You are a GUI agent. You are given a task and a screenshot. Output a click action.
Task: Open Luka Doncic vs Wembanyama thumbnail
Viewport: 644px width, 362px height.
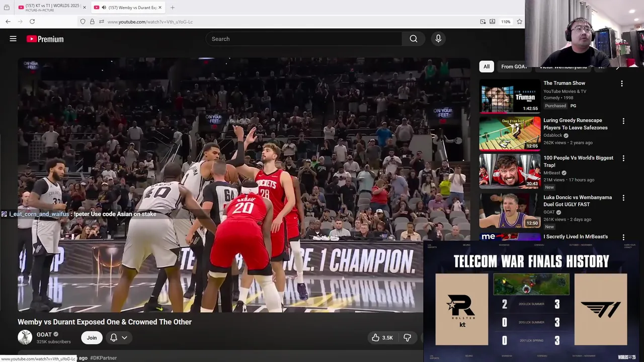[x=510, y=211]
